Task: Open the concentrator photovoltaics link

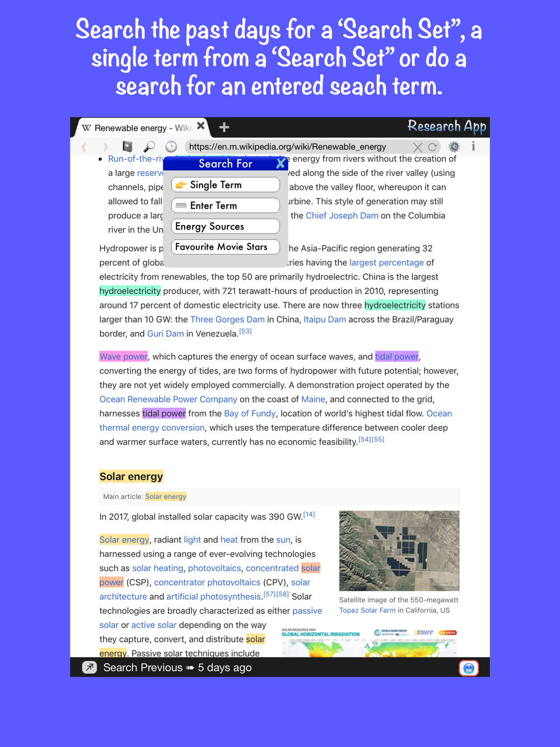Action: (207, 582)
